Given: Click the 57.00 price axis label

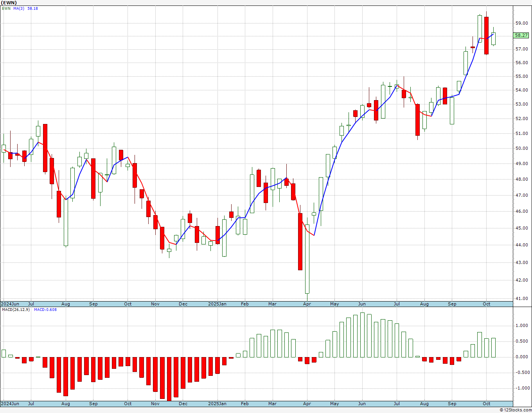Looking at the screenshot, I should click(x=522, y=49).
